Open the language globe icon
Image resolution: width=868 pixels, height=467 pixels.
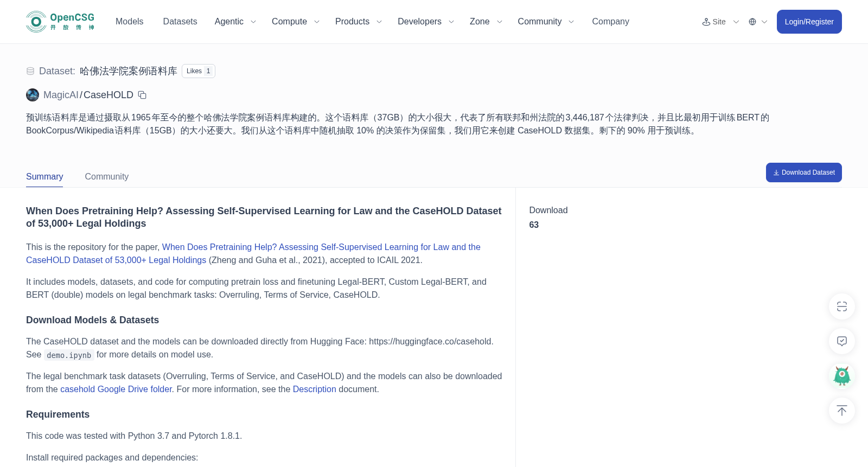[752, 22]
